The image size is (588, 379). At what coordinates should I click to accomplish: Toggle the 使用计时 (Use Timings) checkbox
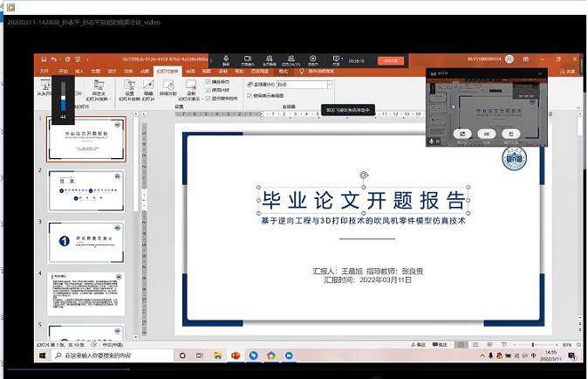pyautogui.click(x=209, y=90)
